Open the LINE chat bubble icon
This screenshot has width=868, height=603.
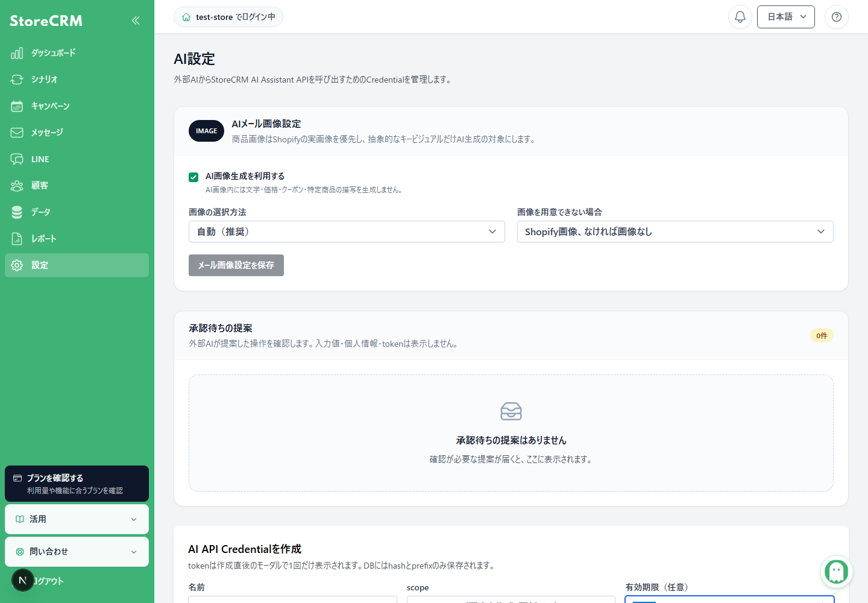point(17,159)
